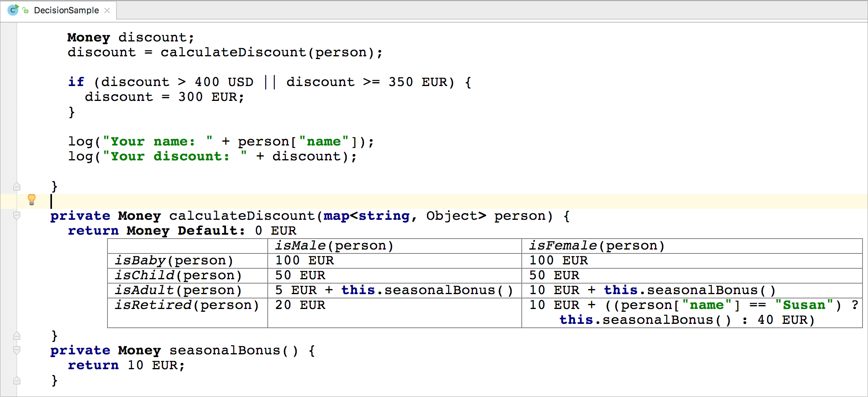The height and width of the screenshot is (397, 868).
Task: Select the isBaby(person) row header
Action: click(x=174, y=260)
